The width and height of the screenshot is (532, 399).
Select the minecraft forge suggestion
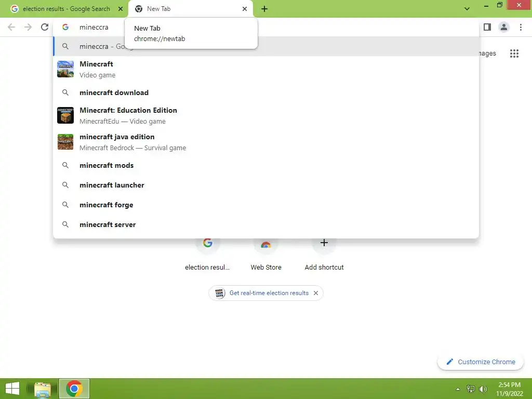tap(266, 205)
